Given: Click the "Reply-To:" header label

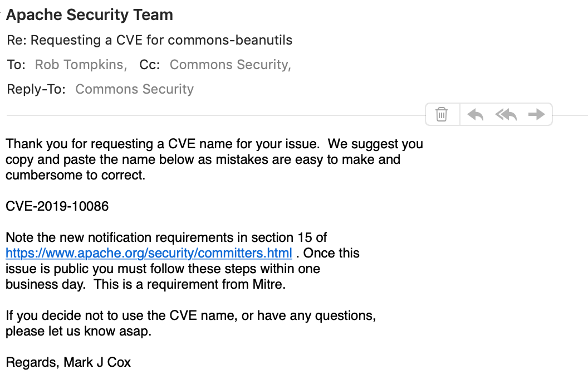Looking at the screenshot, I should tap(36, 89).
